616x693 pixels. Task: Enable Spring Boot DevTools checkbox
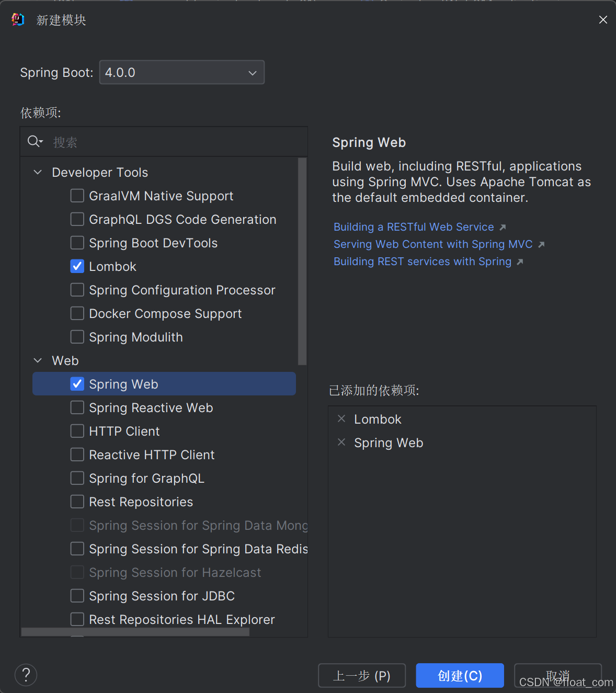point(77,243)
